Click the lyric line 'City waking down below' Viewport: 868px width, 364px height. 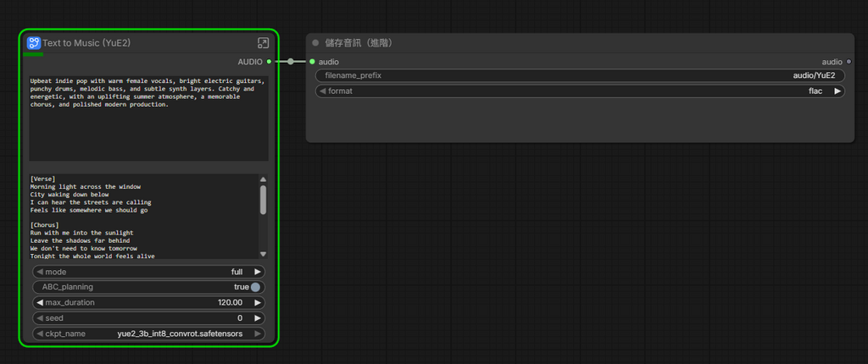coord(70,194)
